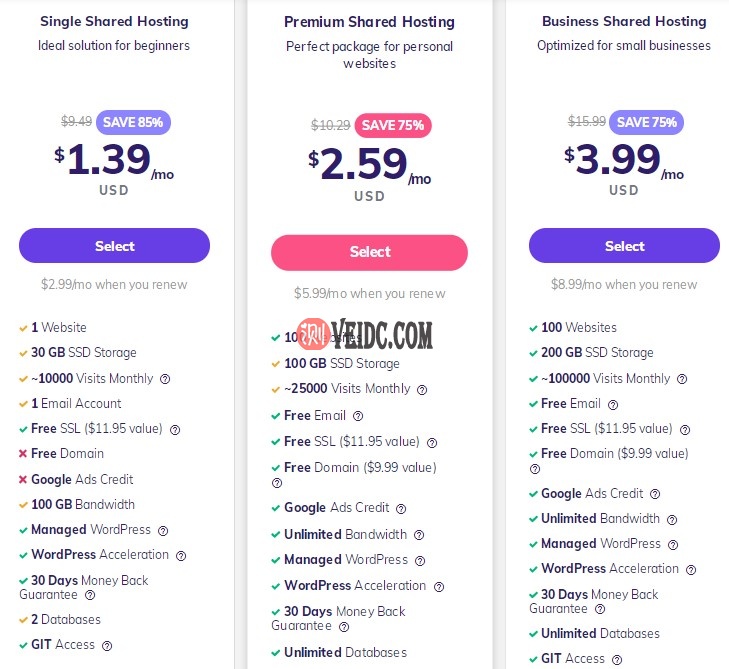Click question icon beside Business Free Email
729x669 pixels.
[x=613, y=405]
